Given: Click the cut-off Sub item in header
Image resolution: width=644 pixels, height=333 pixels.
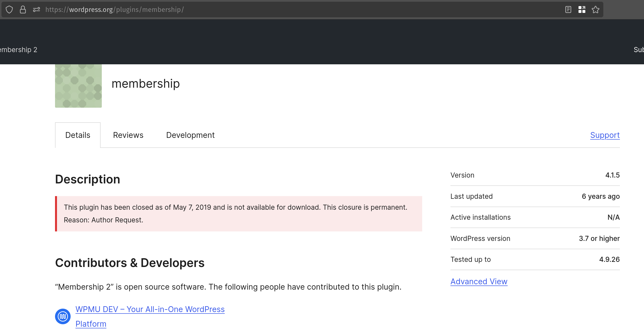Looking at the screenshot, I should coord(638,49).
